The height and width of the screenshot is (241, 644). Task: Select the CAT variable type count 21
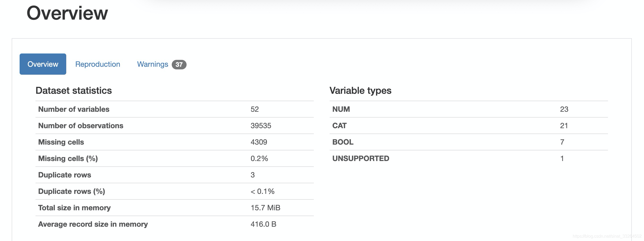click(564, 126)
